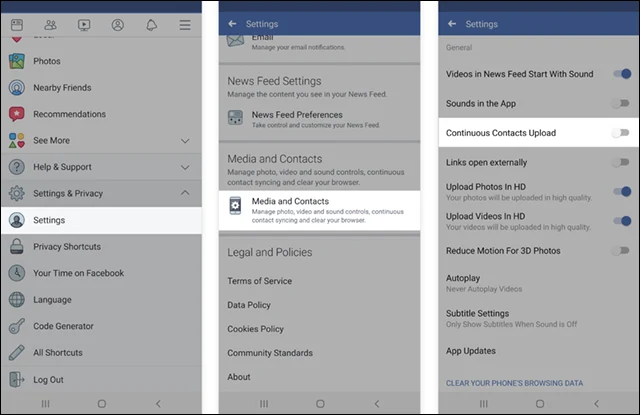Click the Privacy Shortcuts lock icon

point(17,246)
